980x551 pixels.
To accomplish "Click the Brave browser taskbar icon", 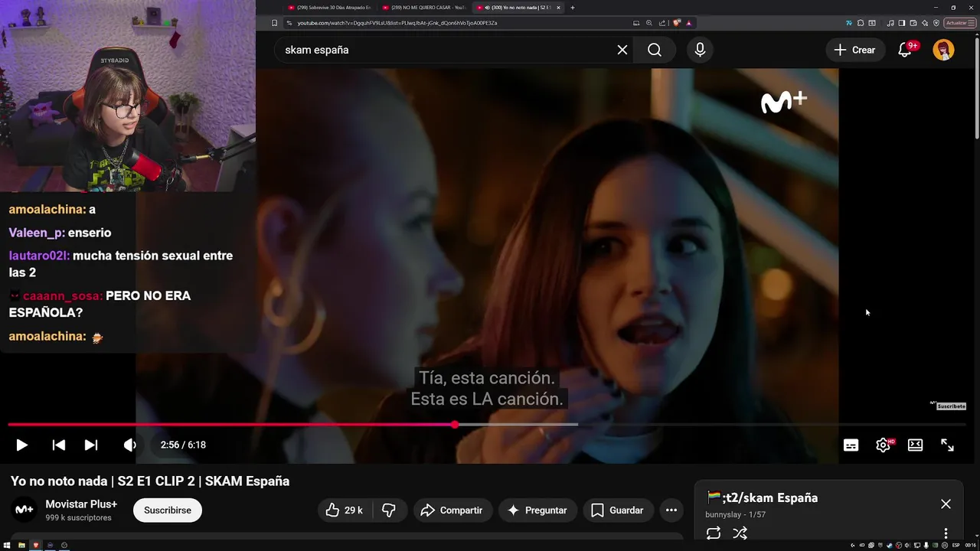I will (36, 545).
